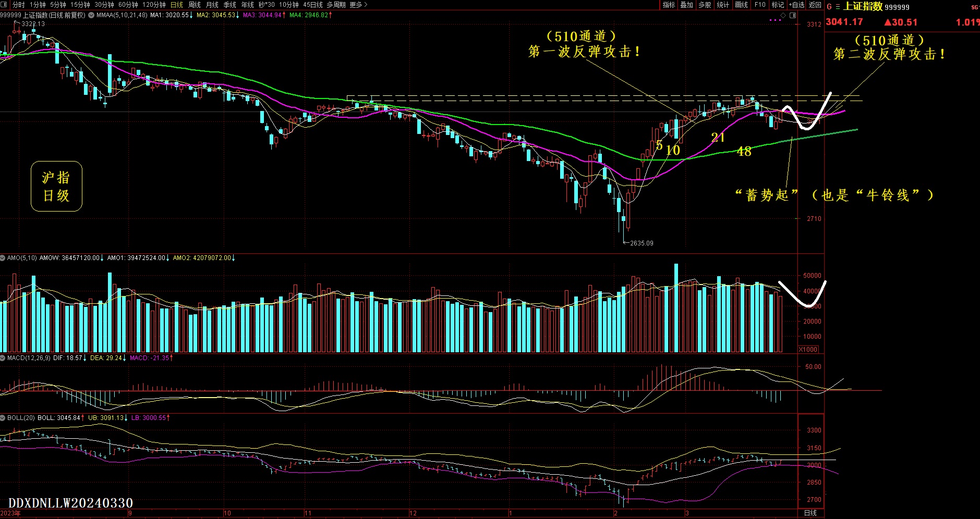Open the 多周期 view

336,5
